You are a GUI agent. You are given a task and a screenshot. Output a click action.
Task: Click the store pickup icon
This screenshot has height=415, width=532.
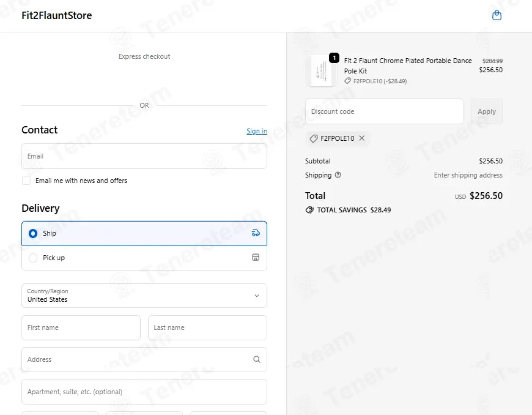click(x=256, y=258)
